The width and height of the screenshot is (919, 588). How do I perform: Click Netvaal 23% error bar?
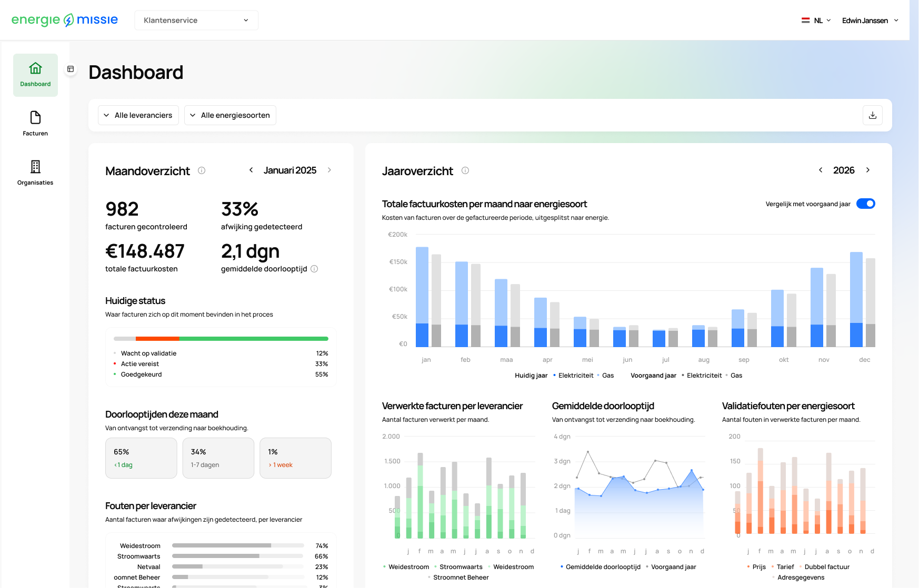(238, 567)
